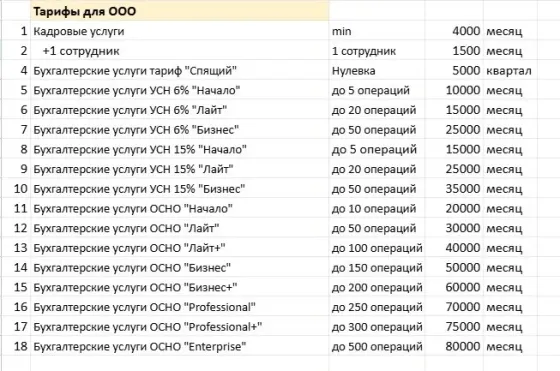Click УСН 6% "Начало" service cell
The width and height of the screenshot is (560, 371).
[180, 90]
